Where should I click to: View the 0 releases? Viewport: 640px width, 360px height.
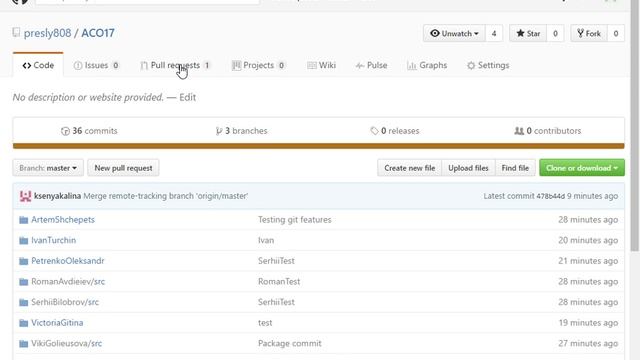point(395,131)
